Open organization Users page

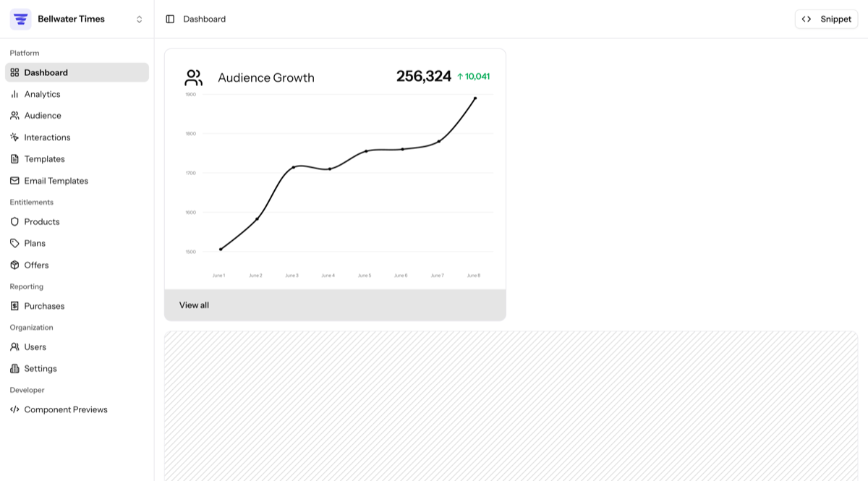point(77,347)
